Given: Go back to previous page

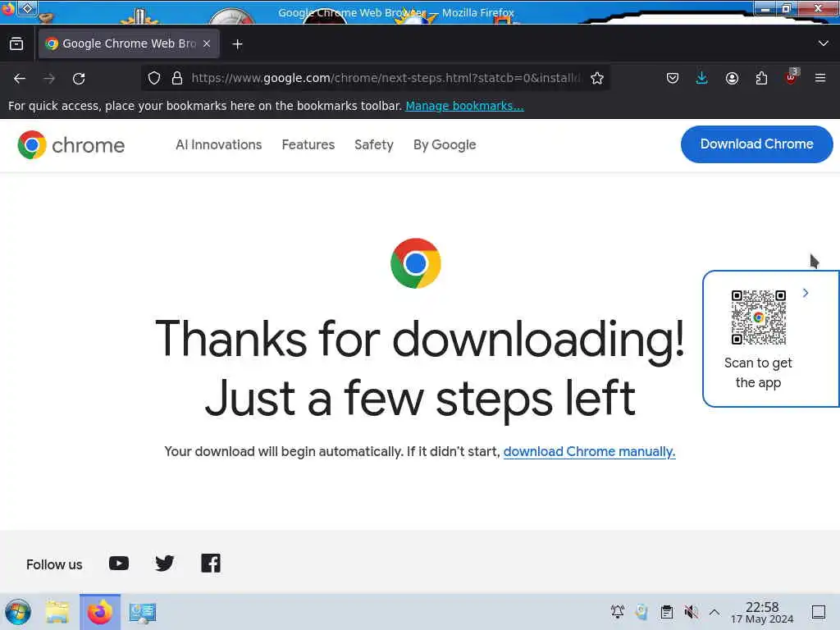Looking at the screenshot, I should click(x=20, y=78).
